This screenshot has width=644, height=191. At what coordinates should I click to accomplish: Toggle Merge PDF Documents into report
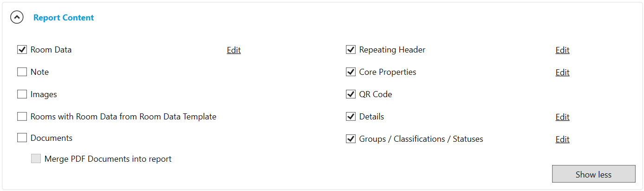[36, 159]
